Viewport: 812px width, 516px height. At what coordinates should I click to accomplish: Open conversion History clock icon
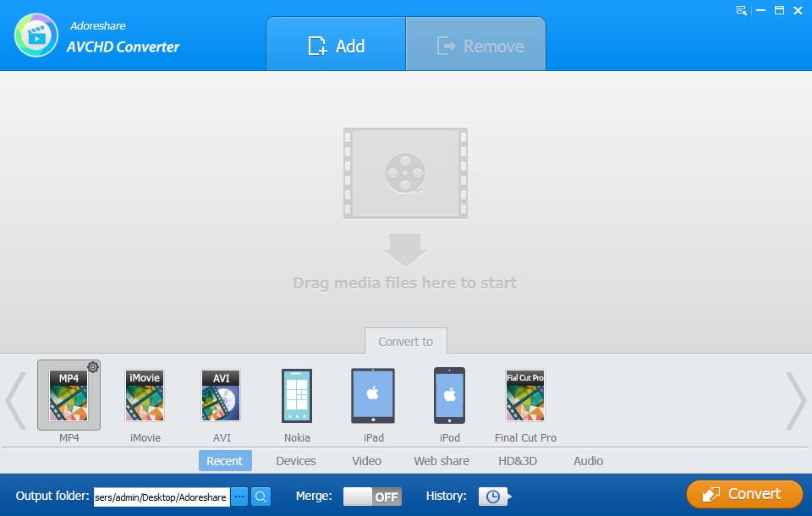click(x=495, y=497)
